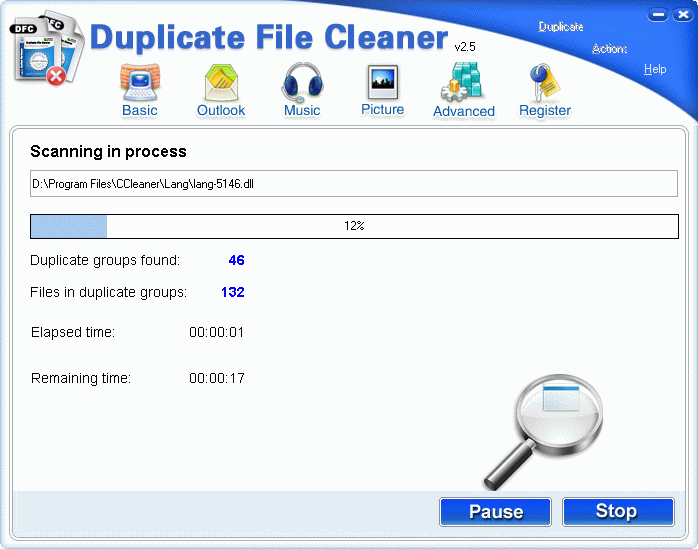
Task: Close the Duplicate File Cleaner window
Action: (x=683, y=15)
